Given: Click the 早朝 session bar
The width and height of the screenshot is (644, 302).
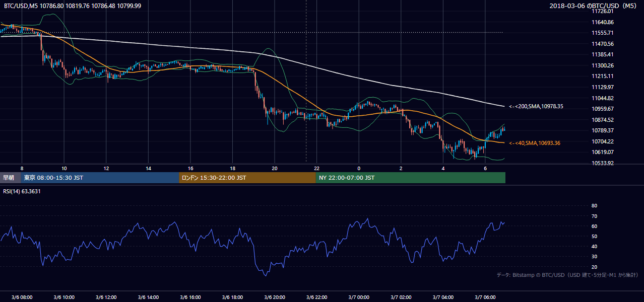Looking at the screenshot, I should click(x=10, y=178).
